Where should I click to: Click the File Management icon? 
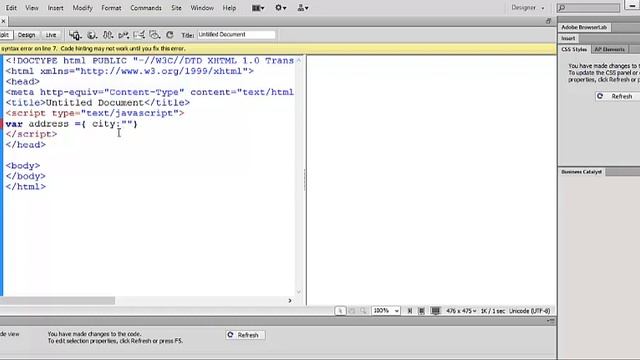coord(108,35)
